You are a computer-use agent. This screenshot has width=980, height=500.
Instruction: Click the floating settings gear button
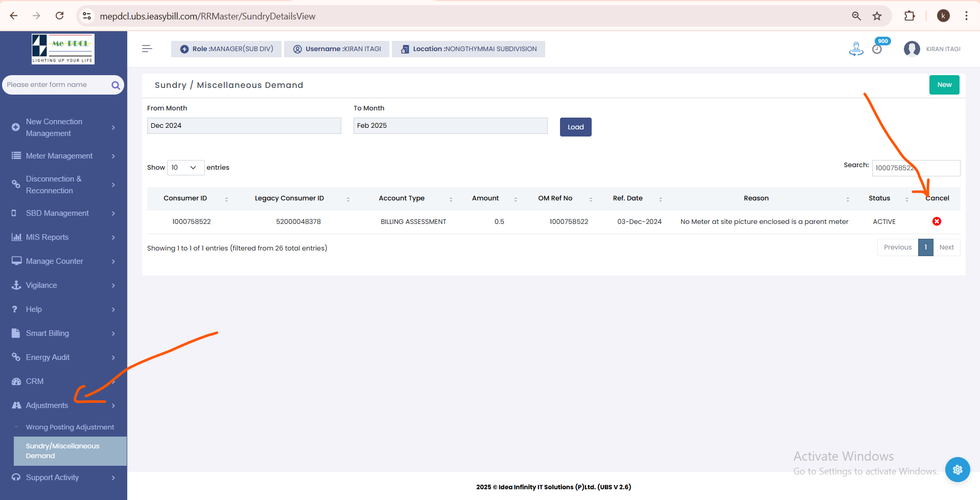click(958, 469)
